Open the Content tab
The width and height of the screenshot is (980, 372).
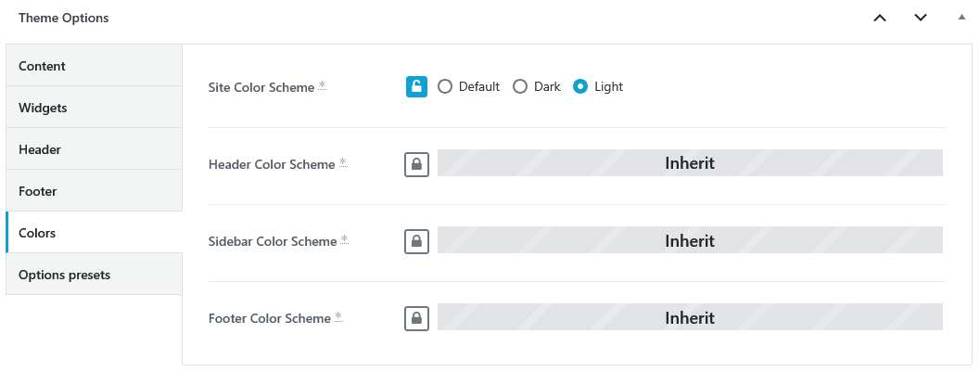click(95, 65)
